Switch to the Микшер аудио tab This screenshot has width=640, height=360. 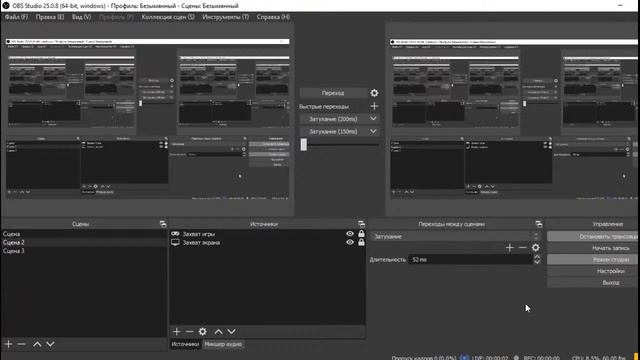point(223,344)
